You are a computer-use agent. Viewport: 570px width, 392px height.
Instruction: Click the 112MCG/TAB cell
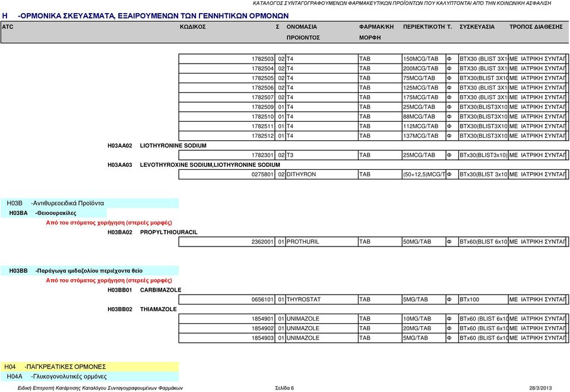coord(424,126)
